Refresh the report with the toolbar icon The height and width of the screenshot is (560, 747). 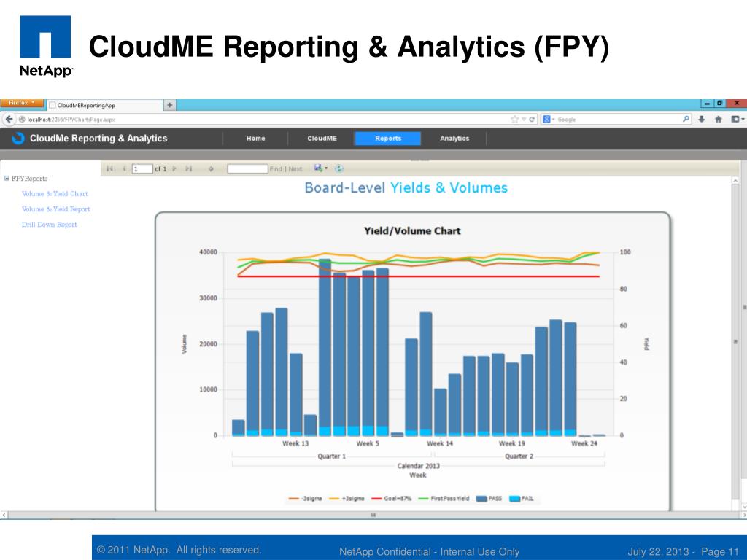[339, 168]
